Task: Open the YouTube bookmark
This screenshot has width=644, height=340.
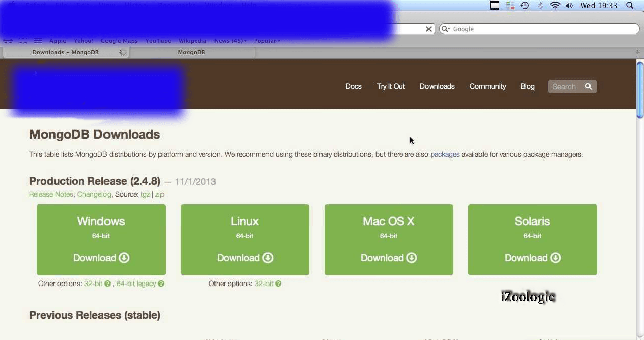Action: click(x=158, y=41)
